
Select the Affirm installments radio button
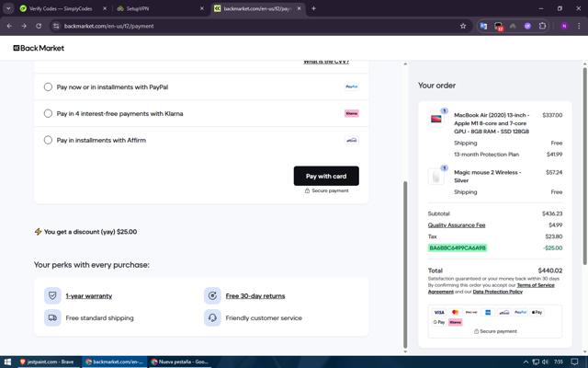click(x=48, y=140)
